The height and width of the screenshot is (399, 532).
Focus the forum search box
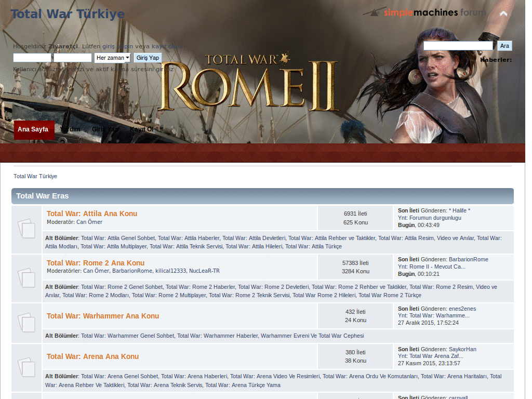pyautogui.click(x=458, y=46)
